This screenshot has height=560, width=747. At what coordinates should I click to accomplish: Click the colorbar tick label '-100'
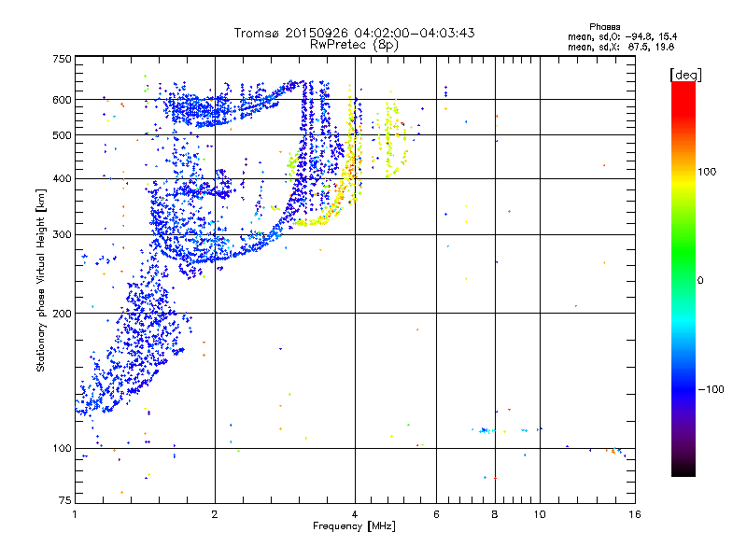click(712, 389)
